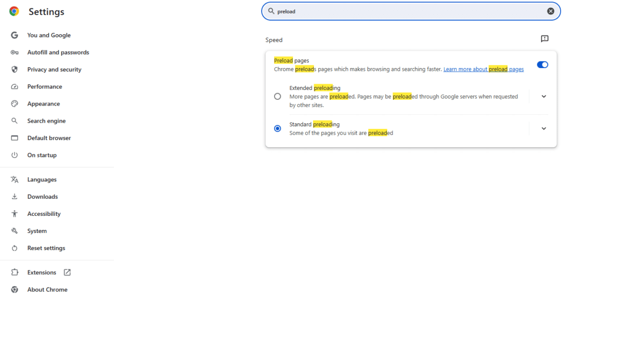Click the feedback icon next to Speed heading
Image resolution: width=624 pixels, height=364 pixels.
click(x=544, y=39)
